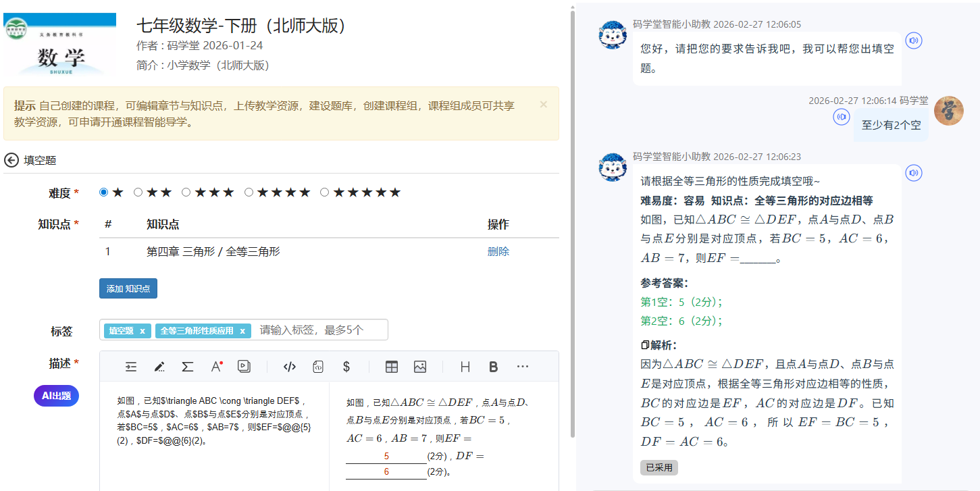Dismiss the yellow 提示 notice

544,105
